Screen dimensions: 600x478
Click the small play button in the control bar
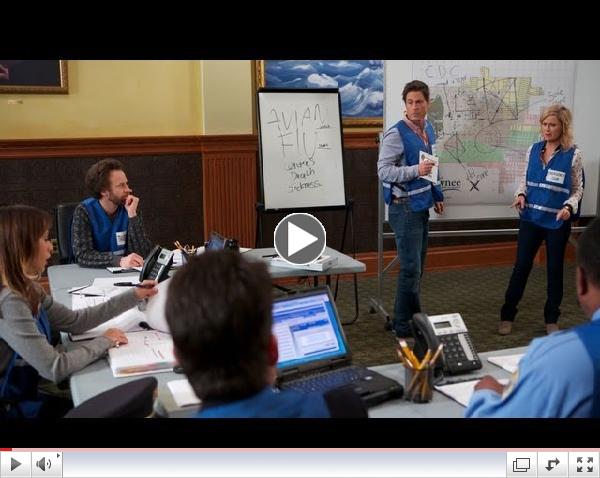coord(15,464)
